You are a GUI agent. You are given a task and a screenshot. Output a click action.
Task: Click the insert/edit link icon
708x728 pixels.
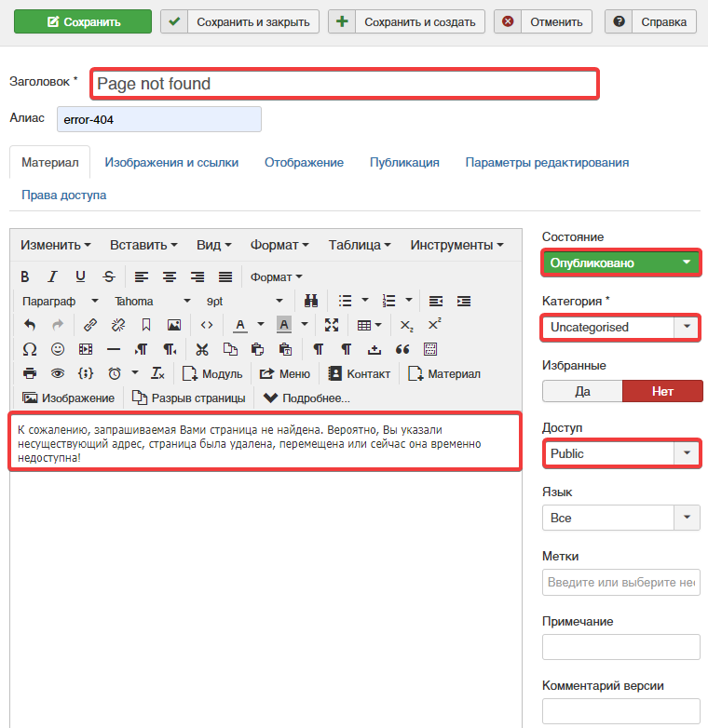(x=90, y=325)
